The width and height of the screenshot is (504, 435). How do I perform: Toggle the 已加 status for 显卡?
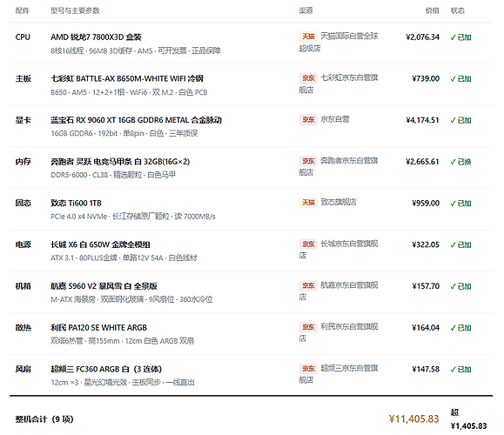[x=460, y=120]
